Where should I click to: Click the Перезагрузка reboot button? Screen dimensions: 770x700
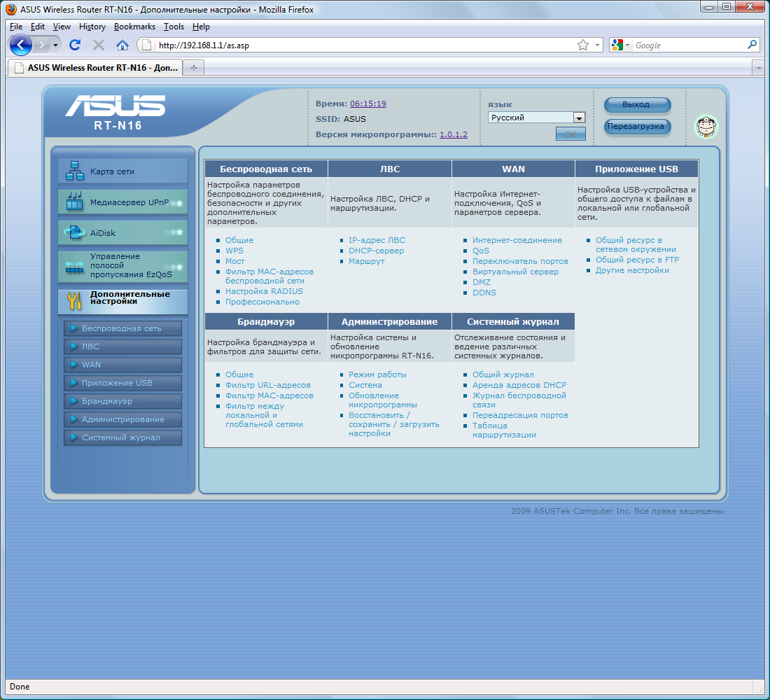click(637, 126)
